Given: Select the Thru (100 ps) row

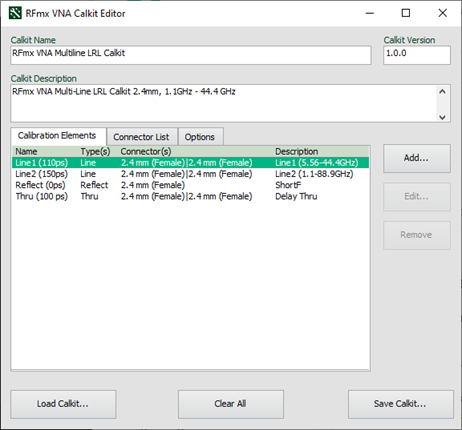Looking at the screenshot, I should pos(190,196).
